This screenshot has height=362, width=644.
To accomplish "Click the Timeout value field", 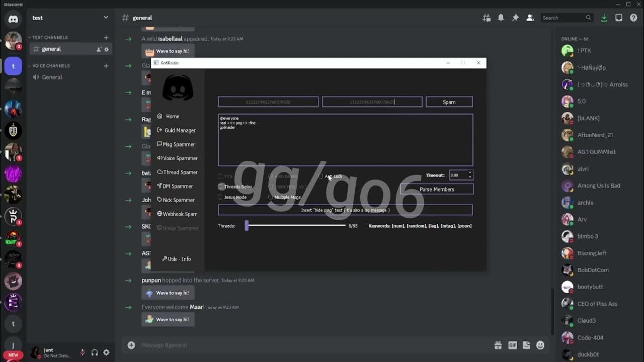I will 458,175.
